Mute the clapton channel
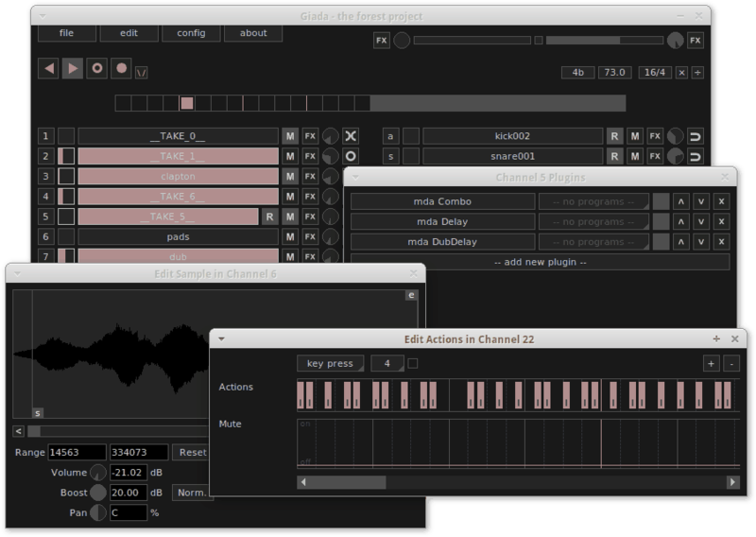 coord(290,177)
